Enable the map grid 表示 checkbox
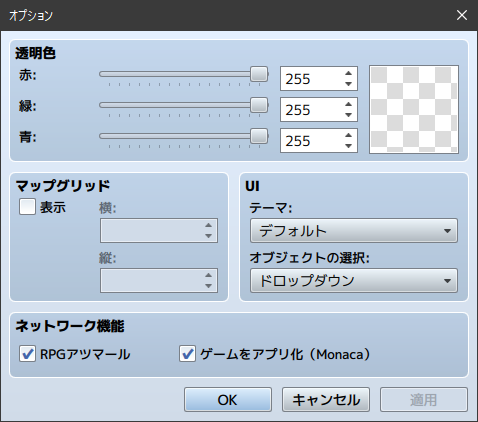 point(27,207)
